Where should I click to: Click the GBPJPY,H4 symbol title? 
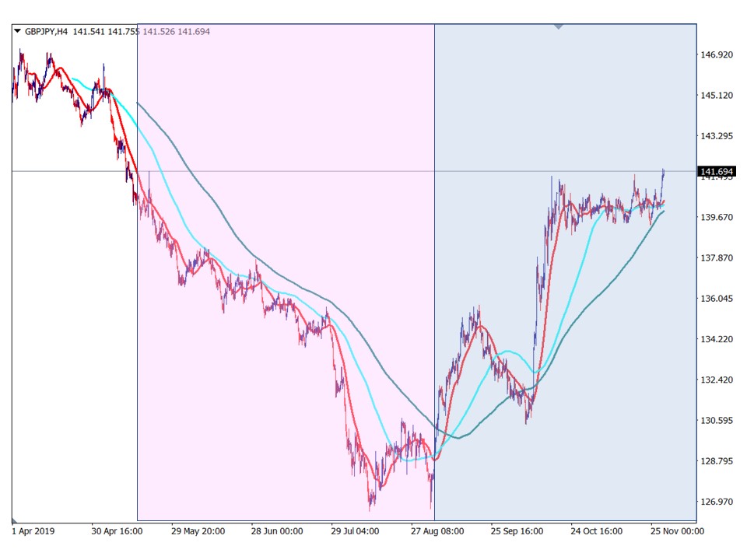coord(47,32)
